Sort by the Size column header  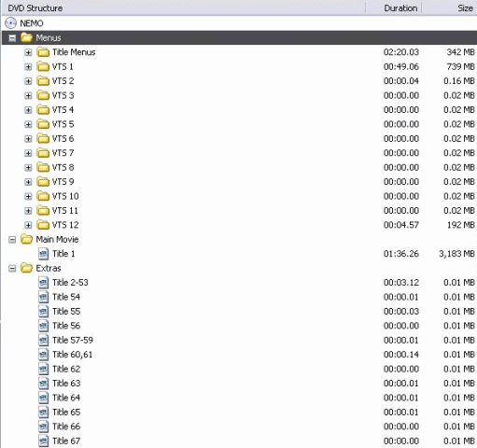(449, 8)
